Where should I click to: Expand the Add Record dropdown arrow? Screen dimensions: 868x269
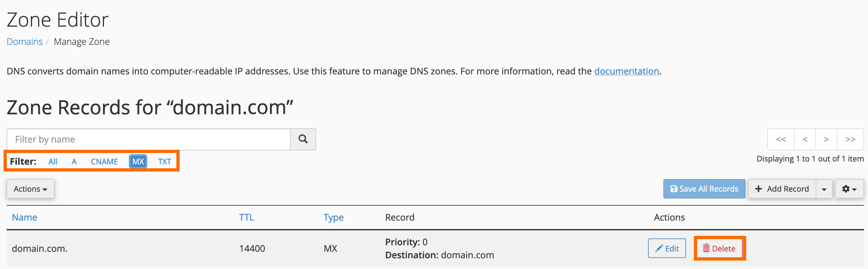pyautogui.click(x=824, y=189)
